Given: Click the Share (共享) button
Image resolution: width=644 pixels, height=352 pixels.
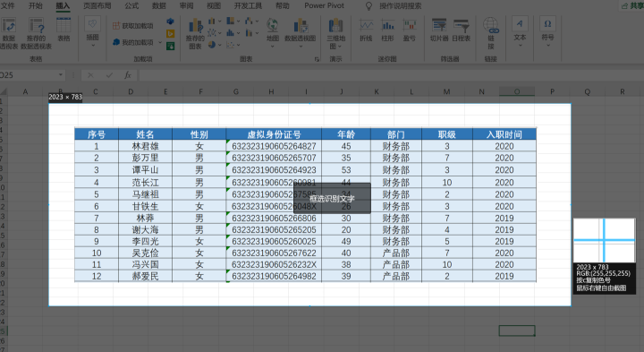Looking at the screenshot, I should (632, 5).
